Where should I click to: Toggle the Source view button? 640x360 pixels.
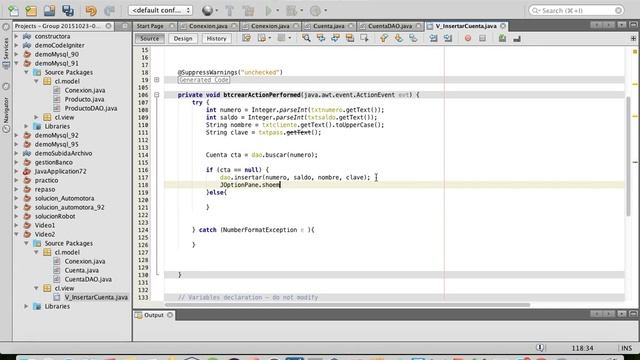(x=149, y=38)
